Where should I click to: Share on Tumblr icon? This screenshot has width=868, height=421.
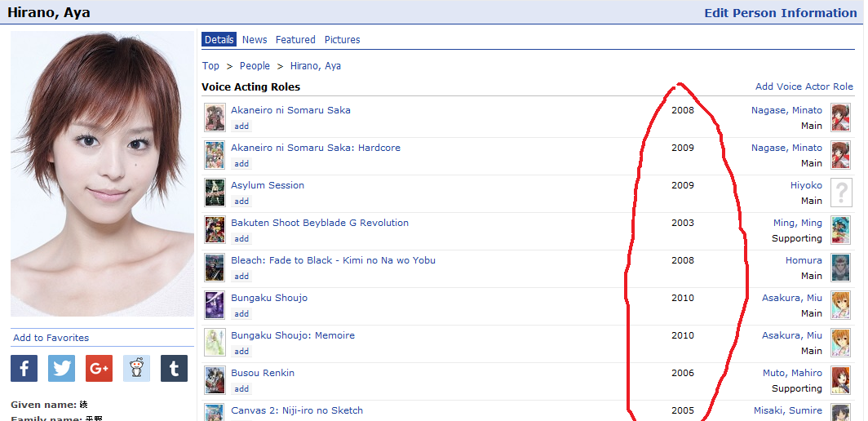(x=174, y=369)
